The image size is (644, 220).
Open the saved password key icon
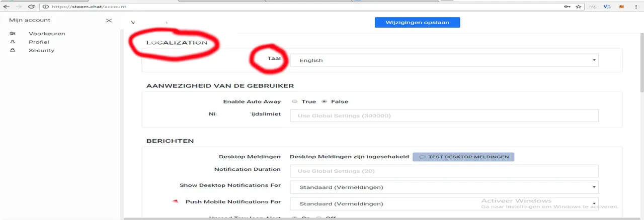click(567, 7)
